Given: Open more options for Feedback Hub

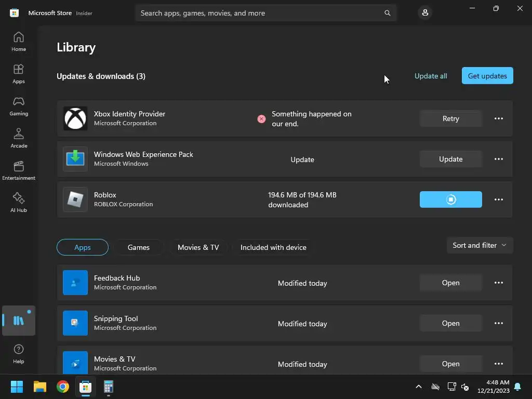Looking at the screenshot, I should (x=498, y=283).
